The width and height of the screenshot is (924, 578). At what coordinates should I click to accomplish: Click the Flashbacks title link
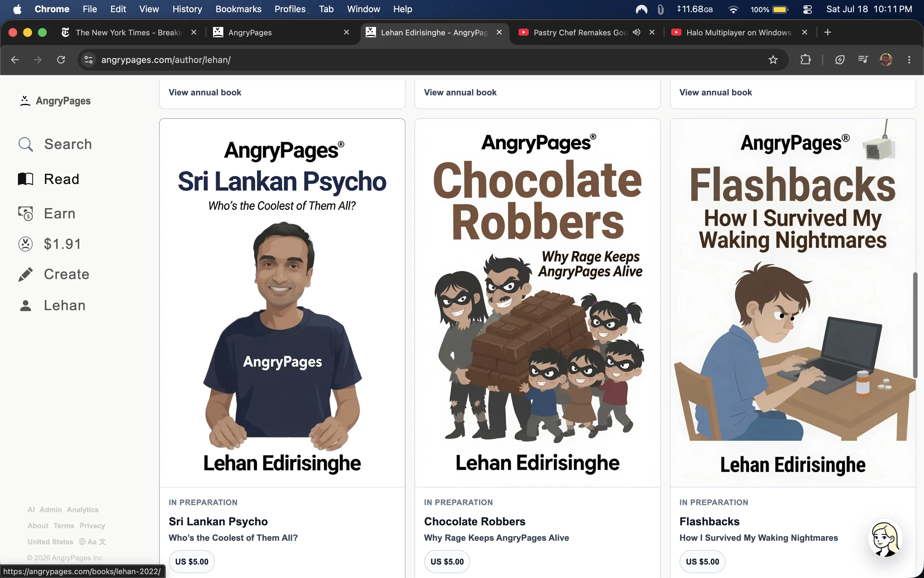[709, 521]
